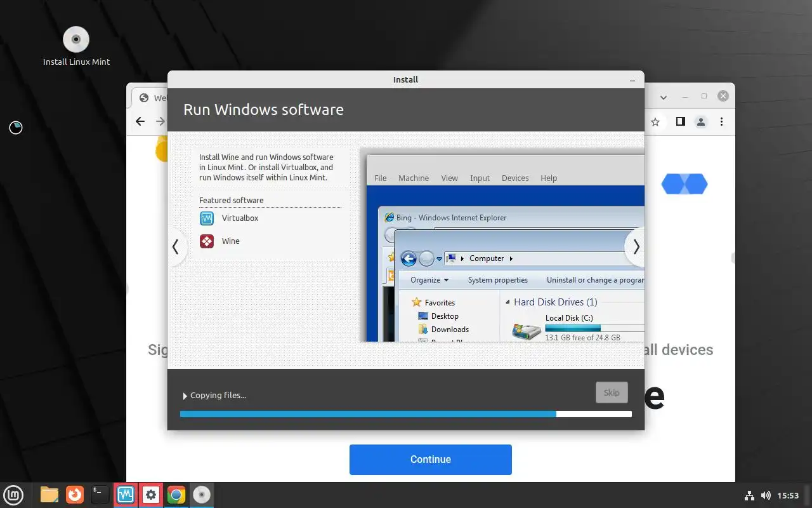Click Favorites in the slide's explorer tree
Image resolution: width=812 pixels, height=508 pixels.
pyautogui.click(x=440, y=303)
